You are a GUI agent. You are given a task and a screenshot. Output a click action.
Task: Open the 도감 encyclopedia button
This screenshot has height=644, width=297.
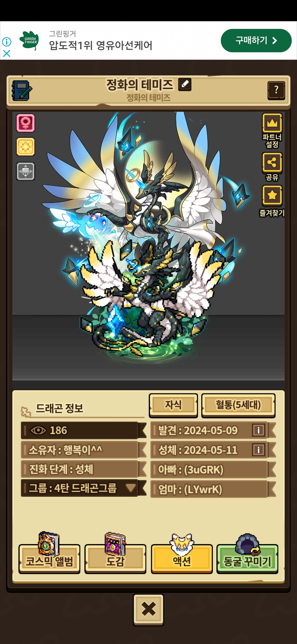click(x=115, y=558)
